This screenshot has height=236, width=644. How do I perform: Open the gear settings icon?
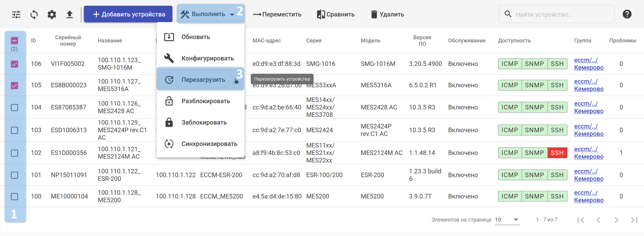point(52,15)
